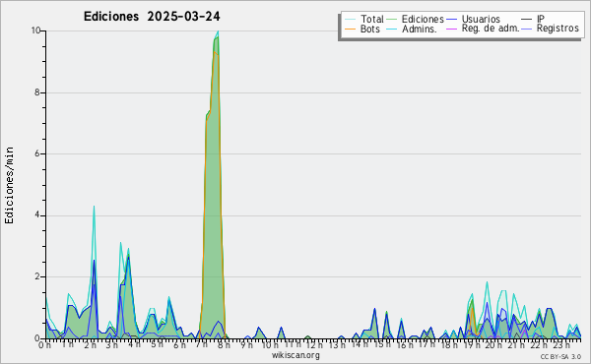591x364 pixels.
Task: Click the y-axis value '6'
Action: click(37, 153)
